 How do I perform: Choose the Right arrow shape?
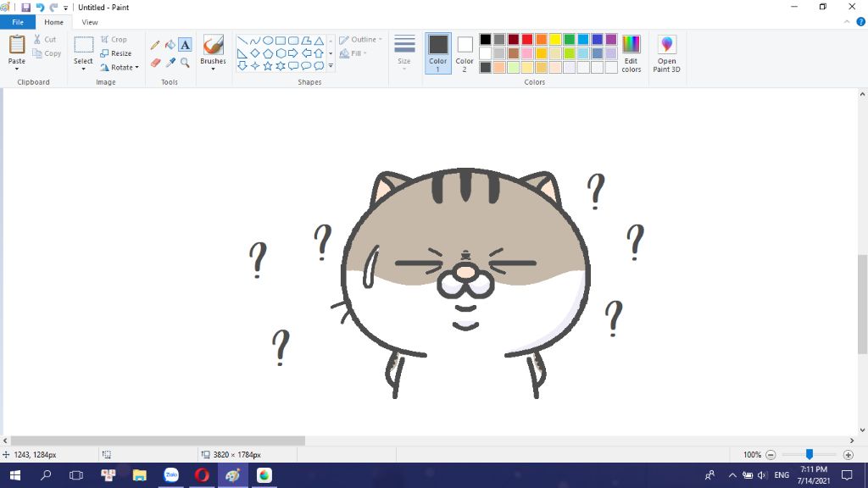click(293, 53)
